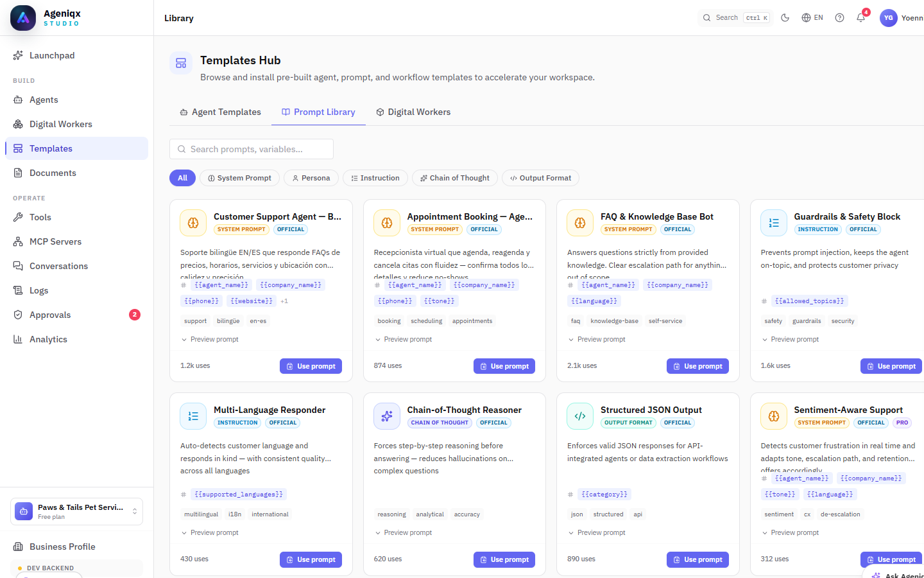Image resolution: width=924 pixels, height=578 pixels.
Task: Use prompt for Appointment Booking
Action: click(x=504, y=366)
